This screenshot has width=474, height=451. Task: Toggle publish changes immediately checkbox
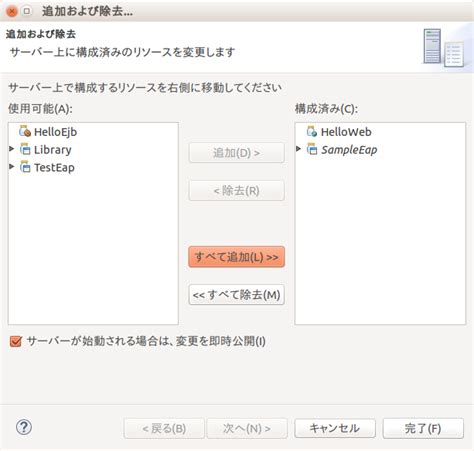click(16, 341)
